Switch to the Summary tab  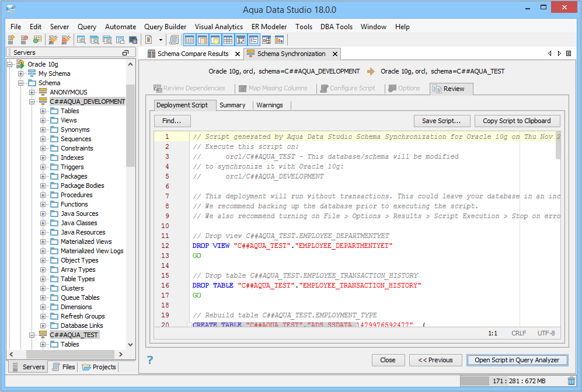[x=232, y=105]
